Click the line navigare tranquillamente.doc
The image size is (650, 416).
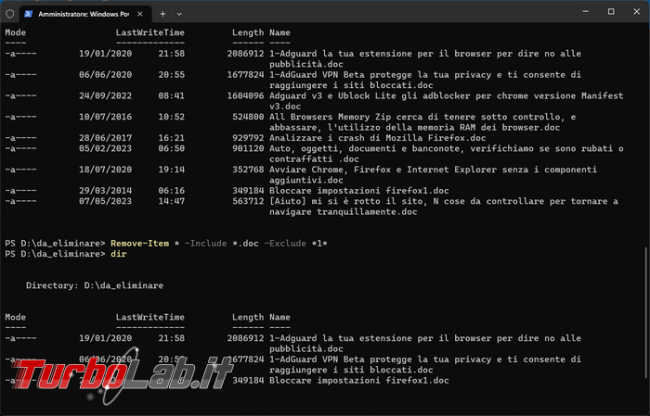pos(343,212)
